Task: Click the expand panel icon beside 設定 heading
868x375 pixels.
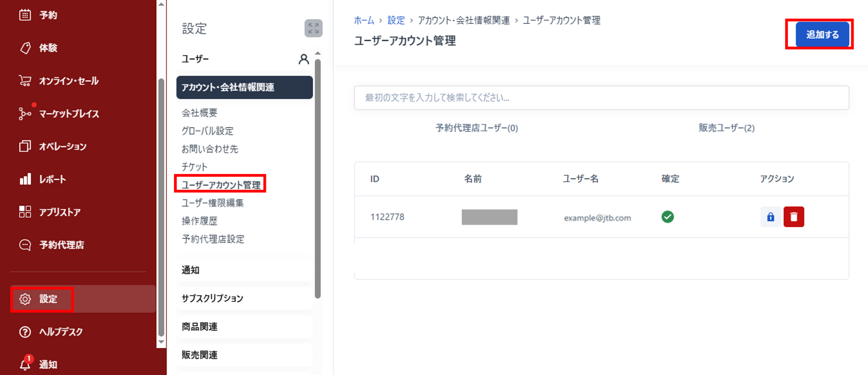Action: tap(313, 28)
